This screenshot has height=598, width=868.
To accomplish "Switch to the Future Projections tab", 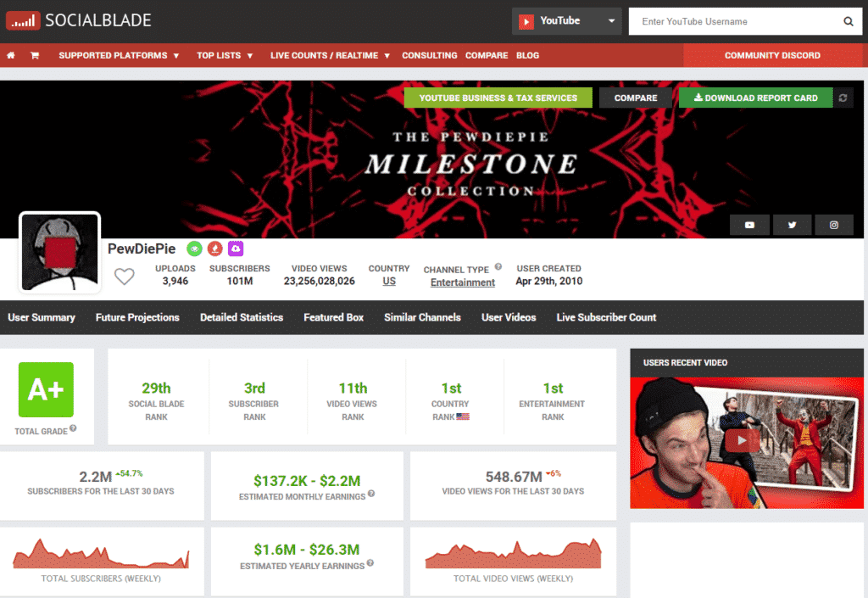I will pyautogui.click(x=137, y=317).
